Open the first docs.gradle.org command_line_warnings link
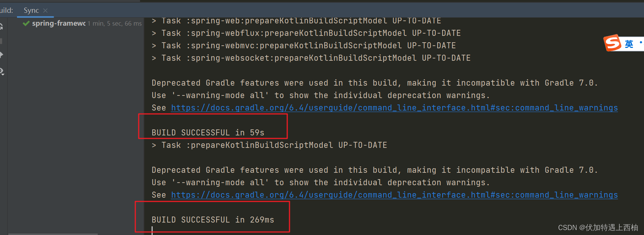 point(395,108)
